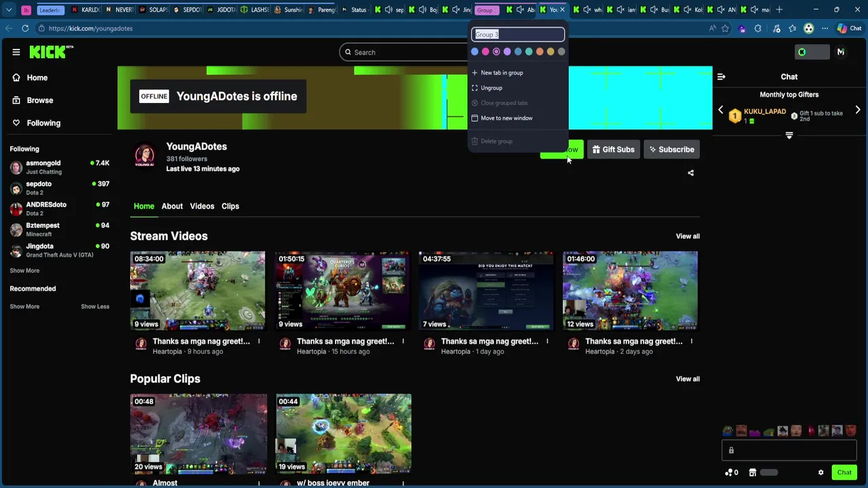The width and height of the screenshot is (868, 488).
Task: Switch to the Videos tab
Action: coord(202,206)
